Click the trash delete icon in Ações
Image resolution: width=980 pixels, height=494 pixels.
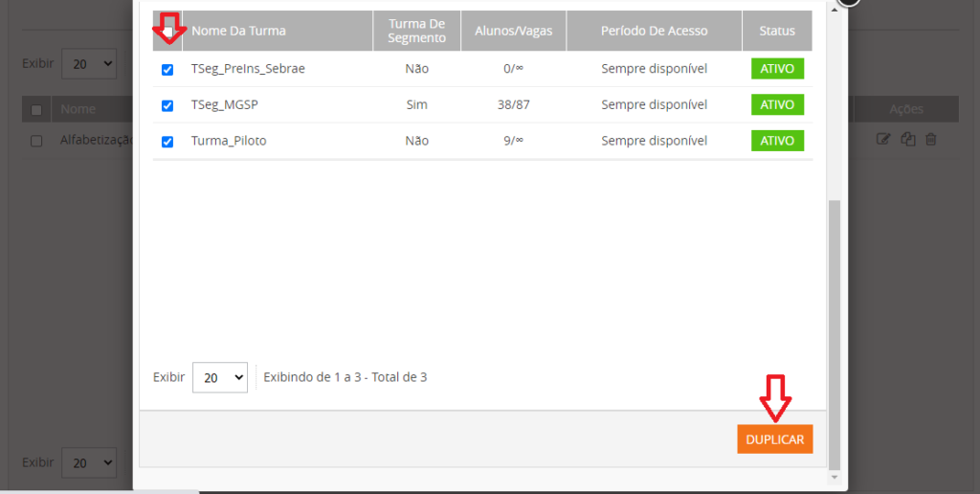click(x=930, y=140)
